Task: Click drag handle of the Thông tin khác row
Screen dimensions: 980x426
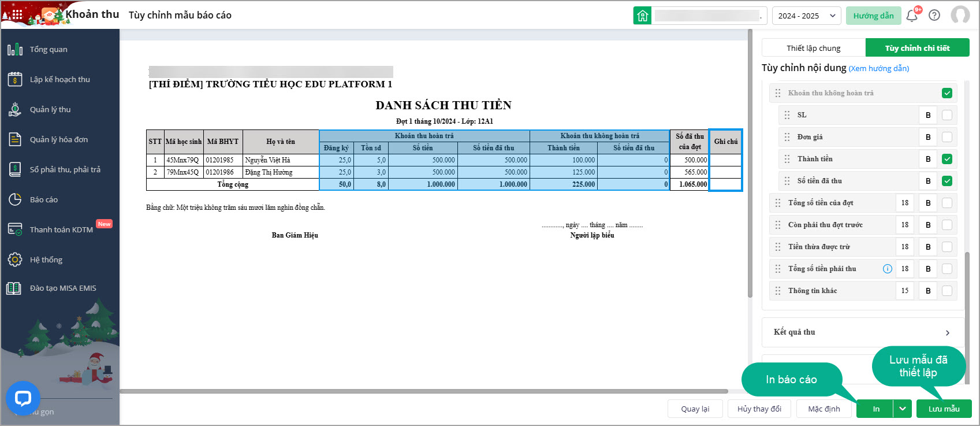Action: tap(778, 291)
